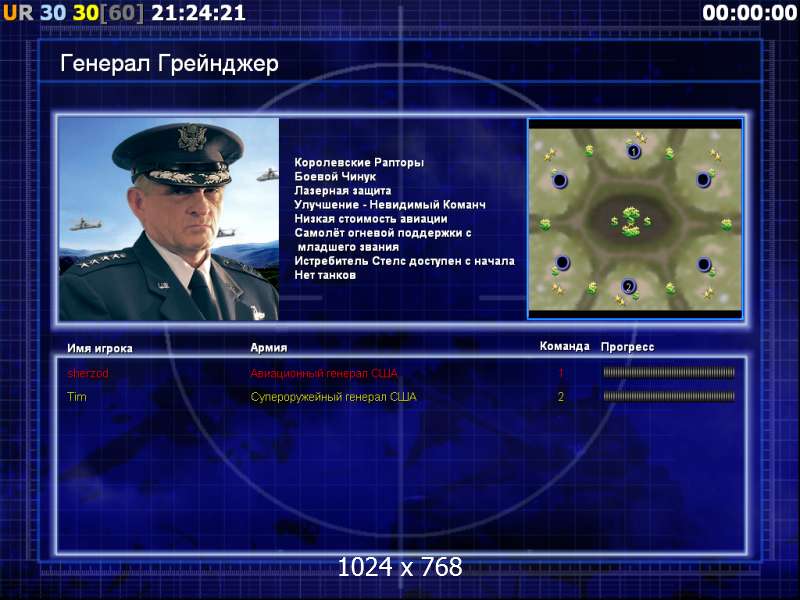Click start position 2 on the minimap

[629, 286]
